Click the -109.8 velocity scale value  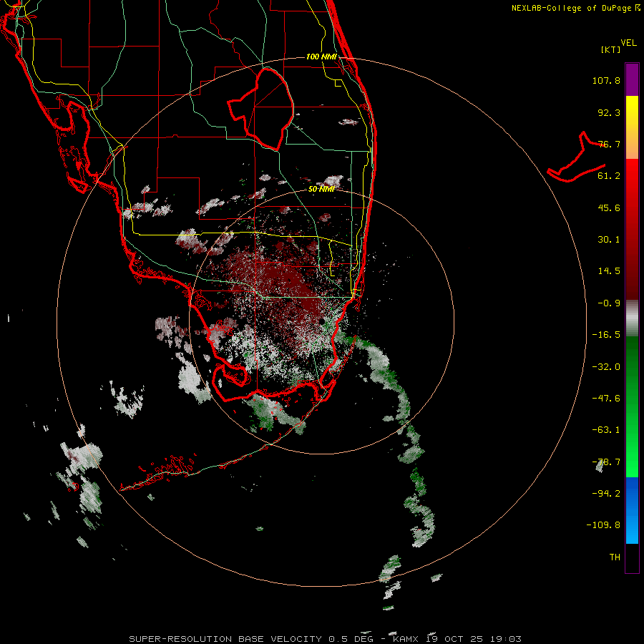click(x=604, y=525)
